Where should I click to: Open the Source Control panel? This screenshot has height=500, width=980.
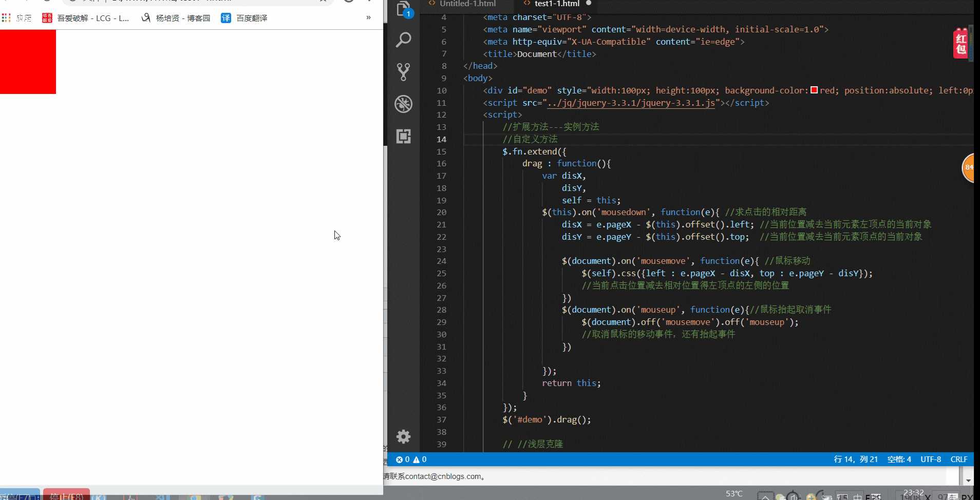tap(404, 72)
